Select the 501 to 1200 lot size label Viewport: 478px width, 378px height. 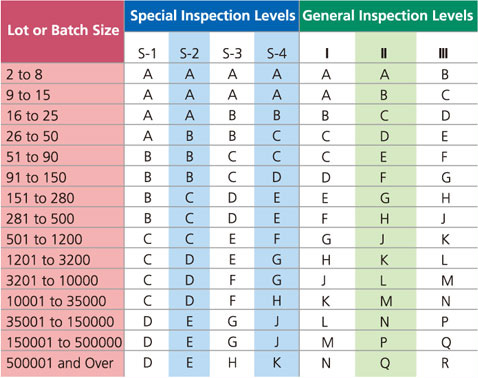[44, 239]
